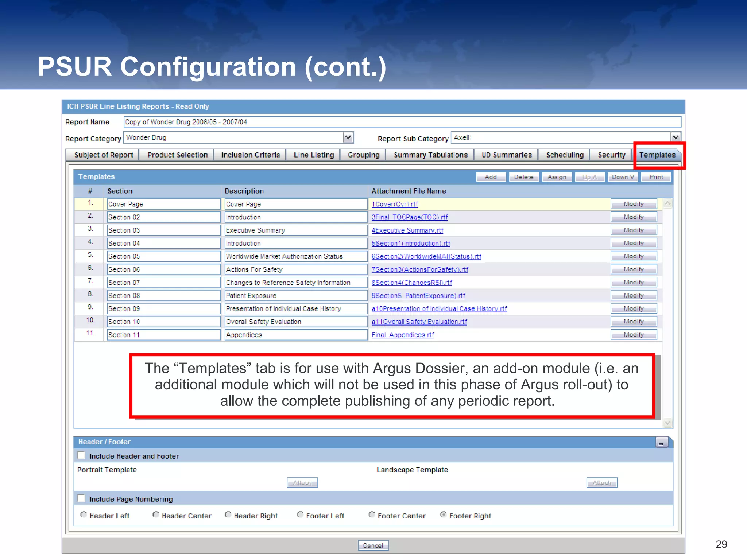Click Attach under Portrait Template
This screenshot has height=560, width=747.
click(x=302, y=483)
